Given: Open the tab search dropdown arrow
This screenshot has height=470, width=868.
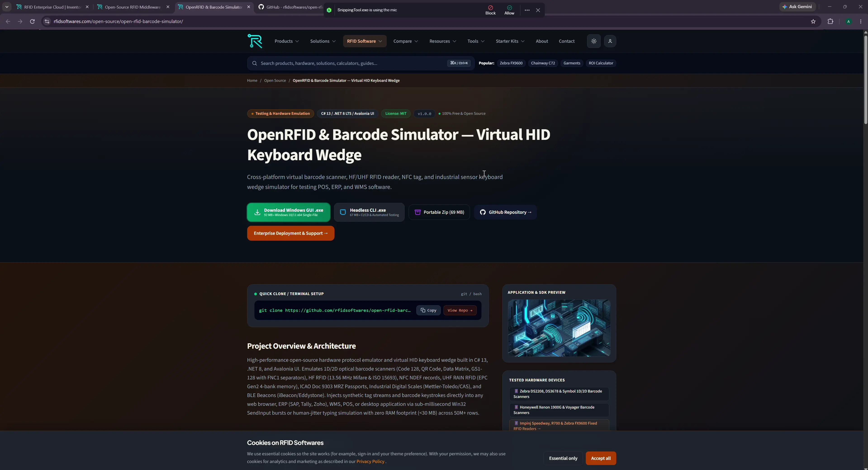Looking at the screenshot, I should pos(7,7).
